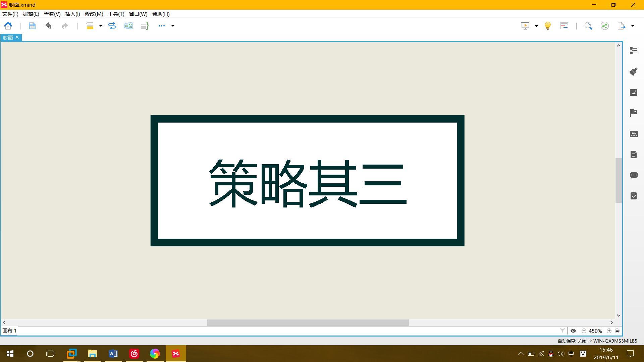Expand the presentation mode dropdown arrow
644x362 pixels.
536,26
